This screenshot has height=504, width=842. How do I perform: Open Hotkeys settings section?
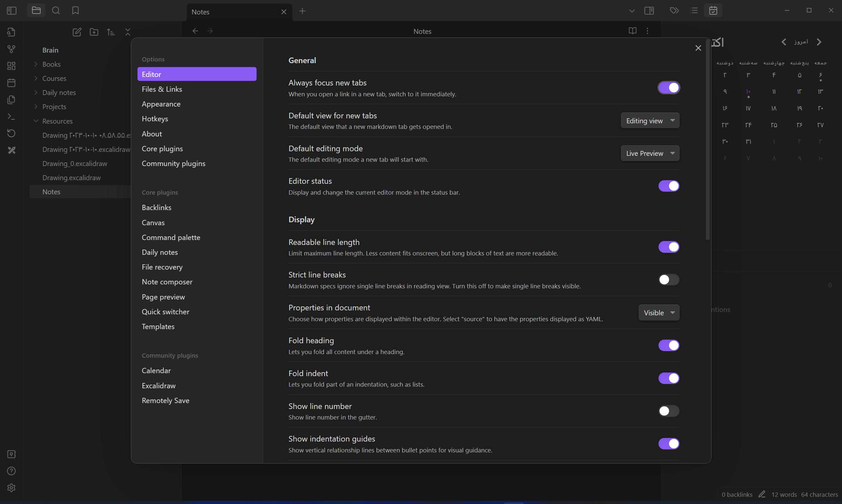pos(155,119)
